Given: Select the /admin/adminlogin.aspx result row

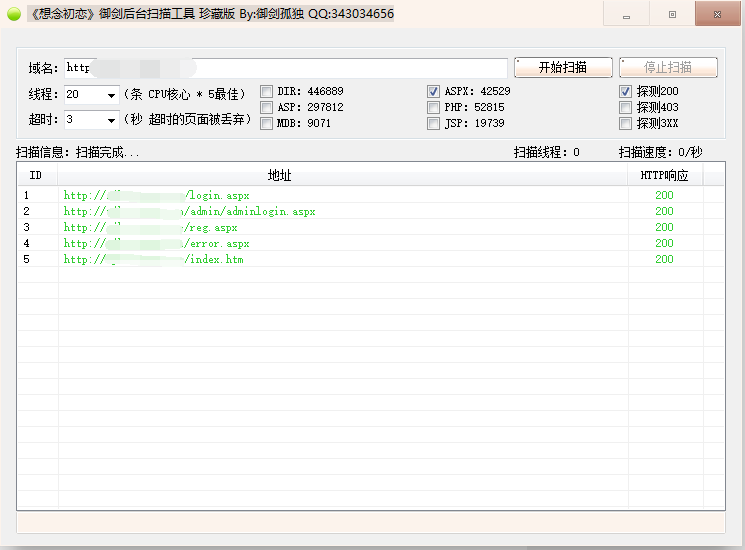Looking at the screenshot, I should 190,212.
